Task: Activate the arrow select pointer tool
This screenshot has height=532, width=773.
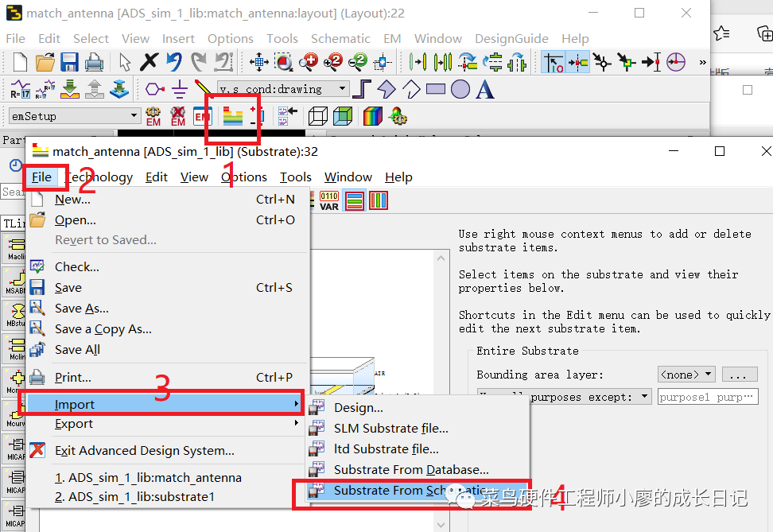Action: [125, 62]
